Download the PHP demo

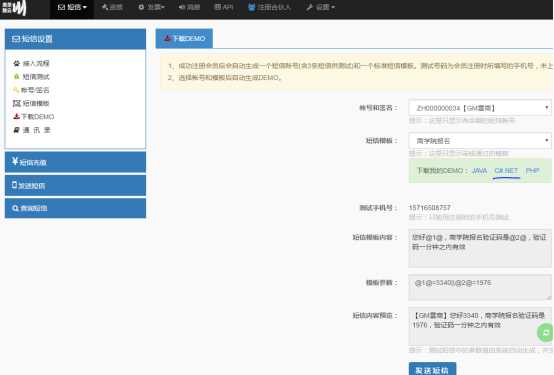pos(532,171)
